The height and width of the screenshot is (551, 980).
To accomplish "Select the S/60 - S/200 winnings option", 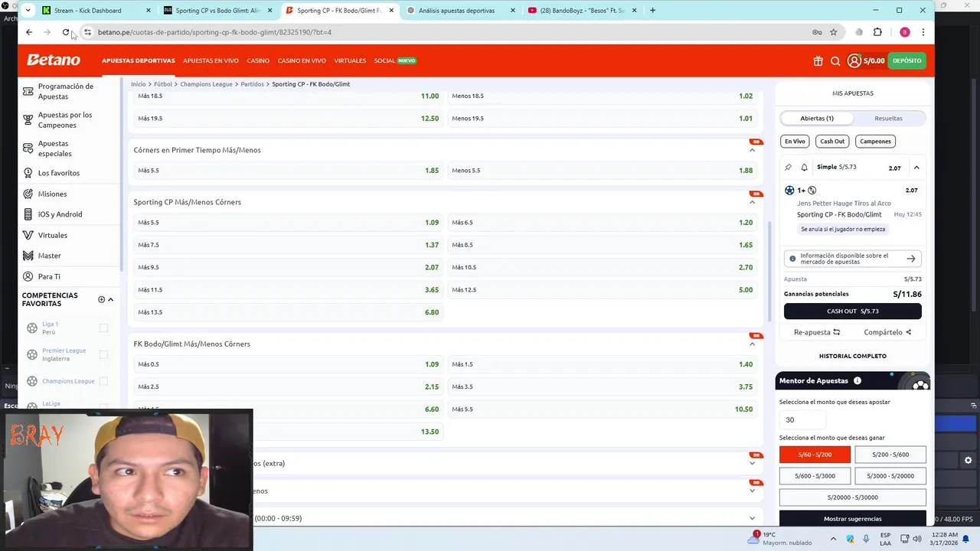I will point(815,455).
